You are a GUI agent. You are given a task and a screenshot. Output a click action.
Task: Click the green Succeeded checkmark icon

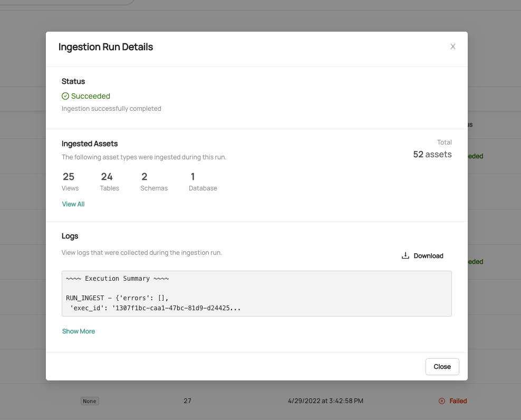click(65, 96)
